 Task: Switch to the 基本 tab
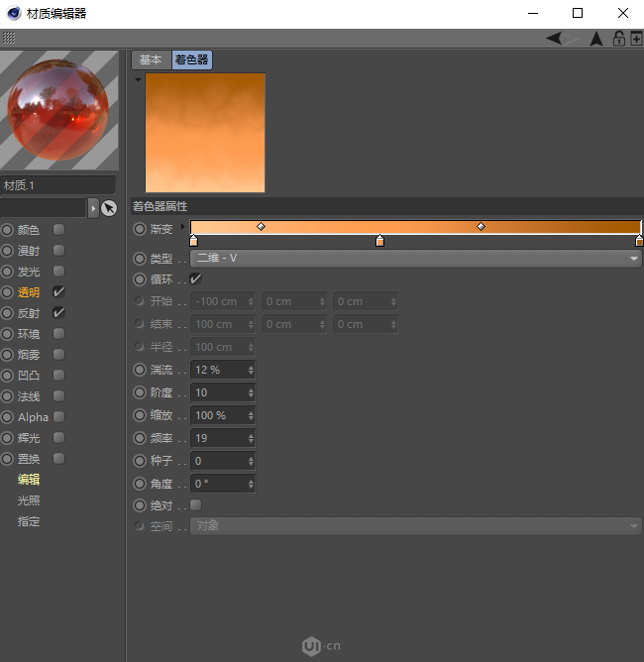click(151, 60)
